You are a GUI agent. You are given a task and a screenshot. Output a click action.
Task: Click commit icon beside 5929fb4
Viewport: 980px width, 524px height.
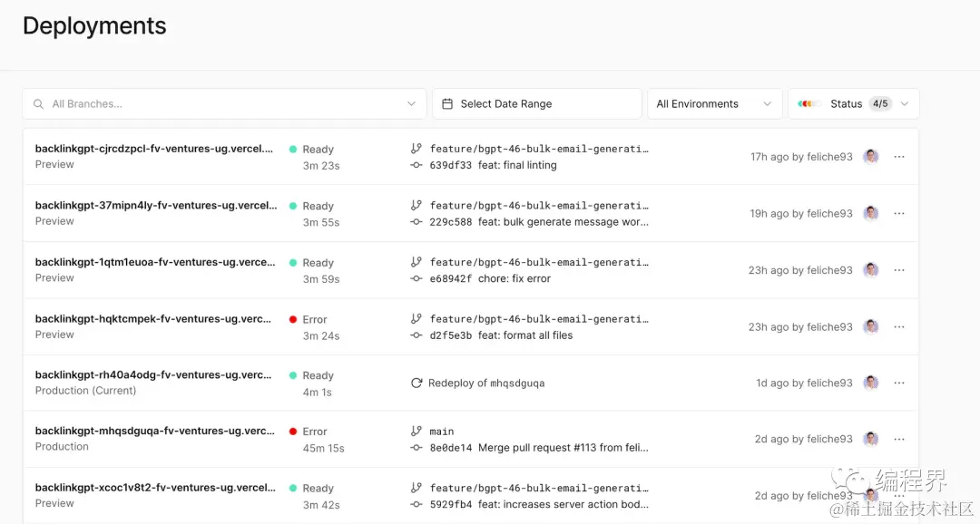[416, 504]
